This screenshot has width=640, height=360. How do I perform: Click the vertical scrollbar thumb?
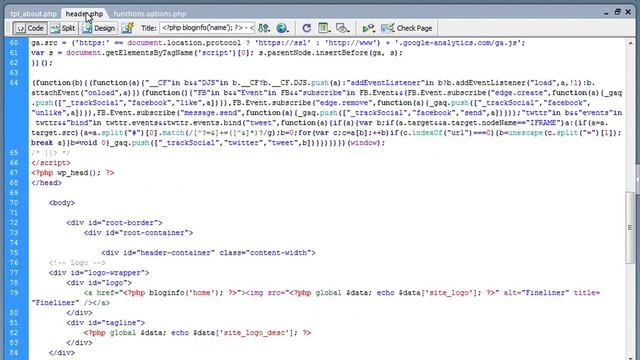click(x=630, y=227)
